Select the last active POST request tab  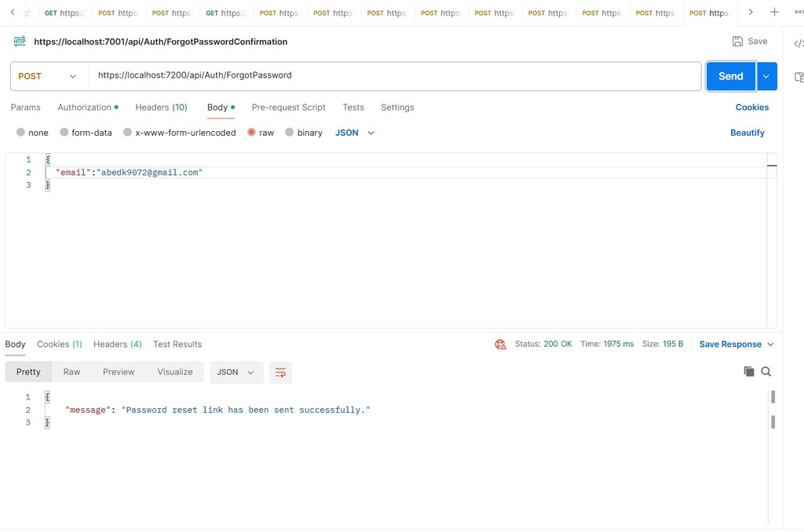pyautogui.click(x=710, y=13)
